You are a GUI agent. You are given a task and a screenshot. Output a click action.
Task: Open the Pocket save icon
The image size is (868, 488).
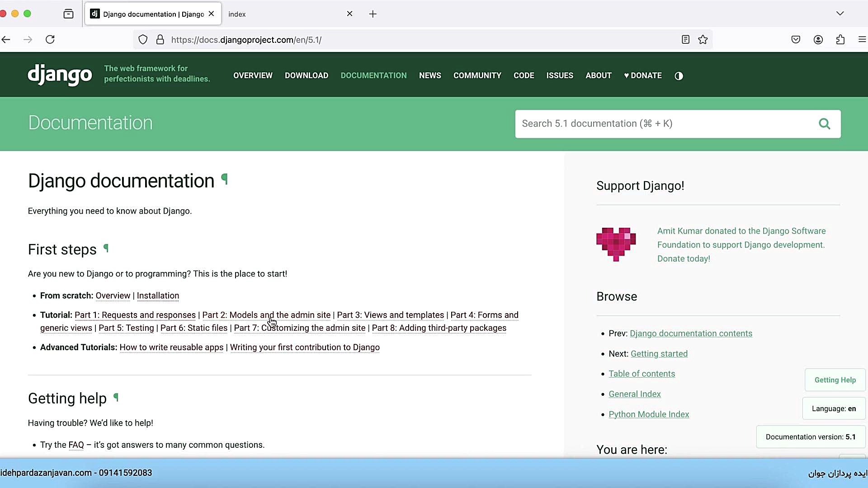pyautogui.click(x=796, y=40)
